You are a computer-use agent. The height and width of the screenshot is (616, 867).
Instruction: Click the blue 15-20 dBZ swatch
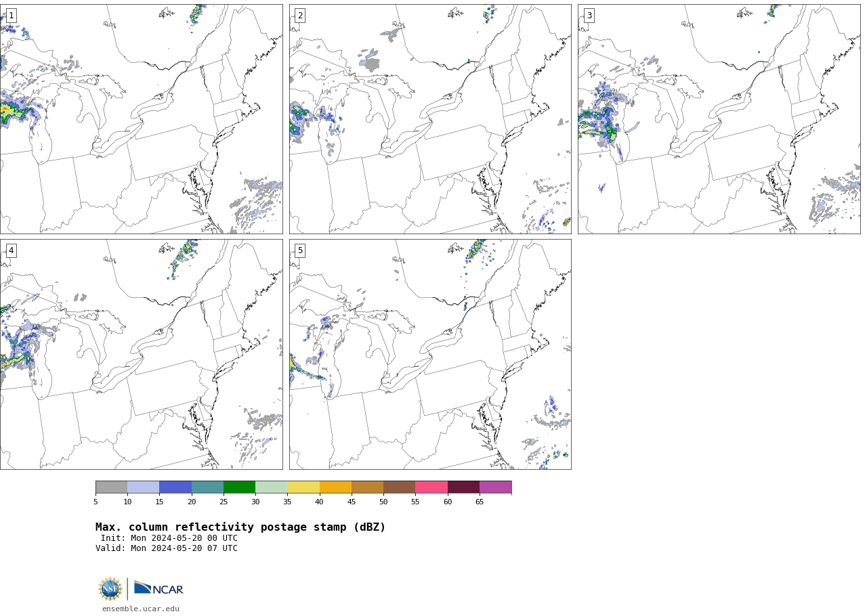pos(175,487)
